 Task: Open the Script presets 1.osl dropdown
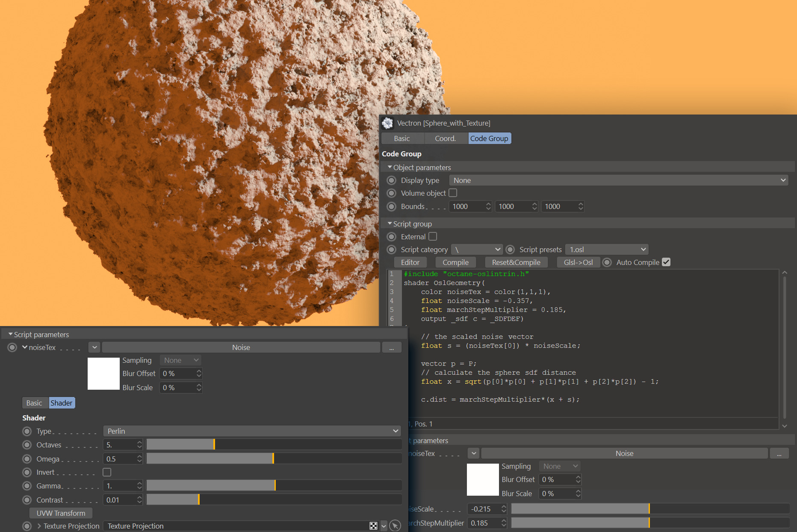(x=607, y=249)
